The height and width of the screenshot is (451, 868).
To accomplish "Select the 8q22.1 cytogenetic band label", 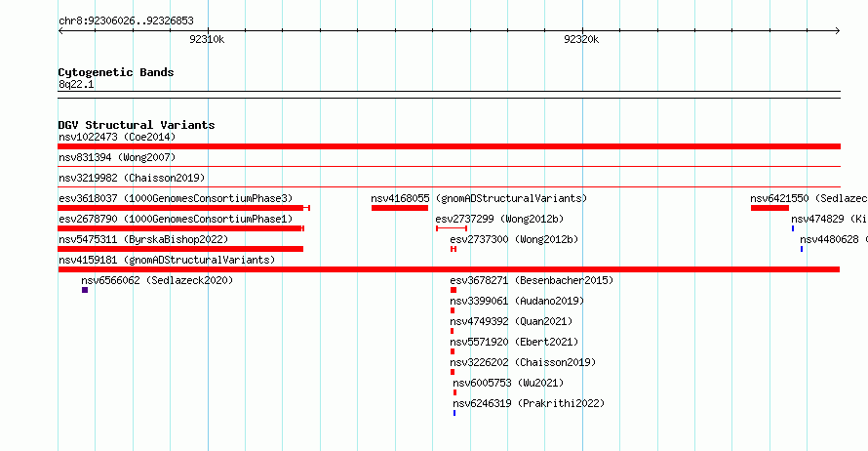I will [76, 84].
